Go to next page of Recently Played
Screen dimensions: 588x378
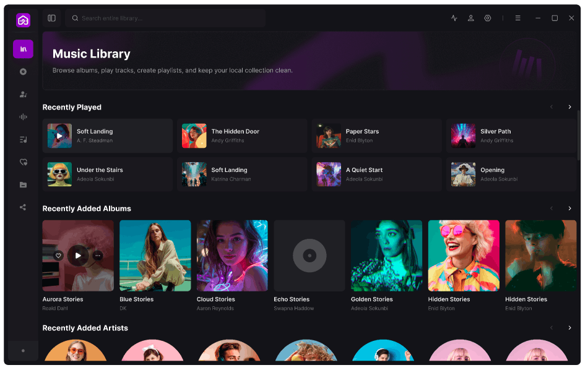[x=569, y=107]
